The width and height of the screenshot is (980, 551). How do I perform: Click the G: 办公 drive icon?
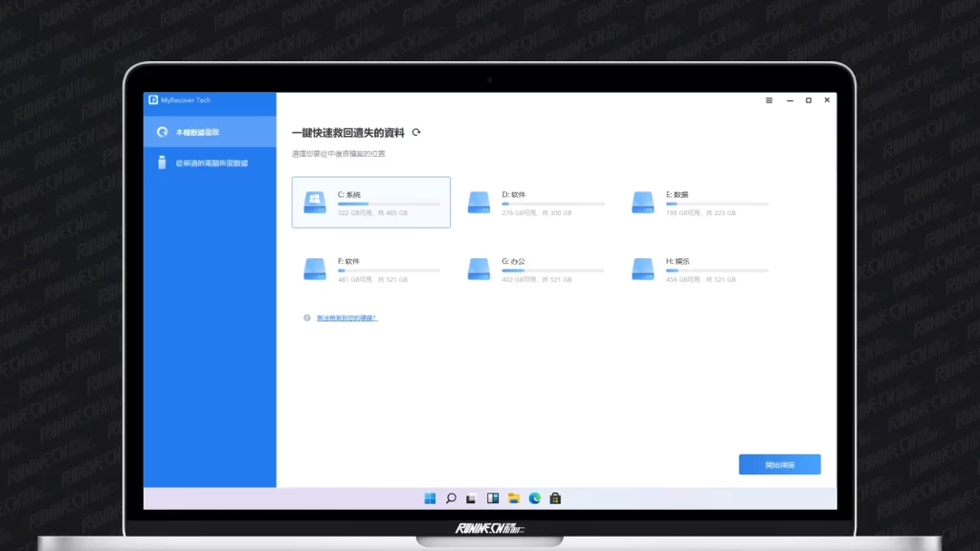point(479,269)
